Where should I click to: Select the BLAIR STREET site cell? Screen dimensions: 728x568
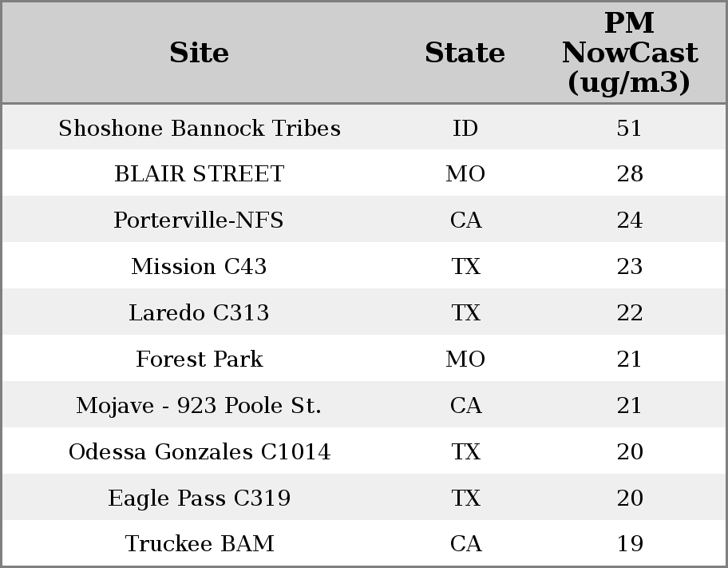[x=199, y=174]
